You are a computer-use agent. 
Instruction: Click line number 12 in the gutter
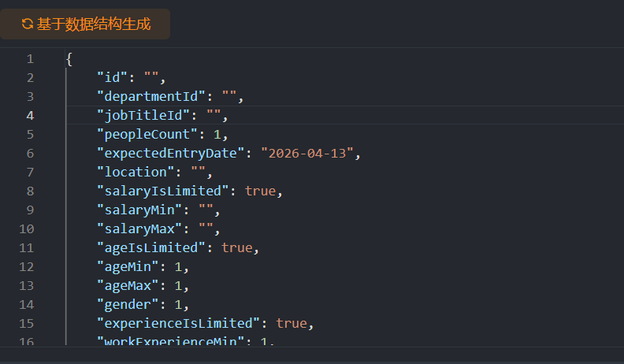(x=27, y=266)
